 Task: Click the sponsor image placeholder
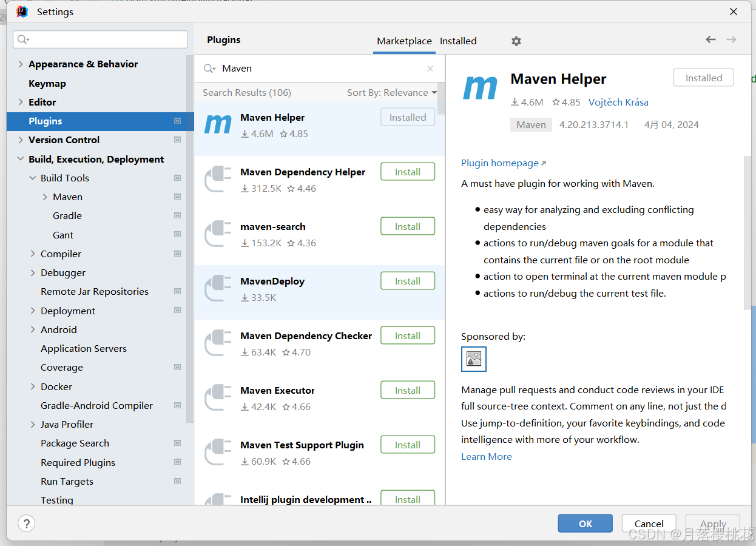(473, 359)
